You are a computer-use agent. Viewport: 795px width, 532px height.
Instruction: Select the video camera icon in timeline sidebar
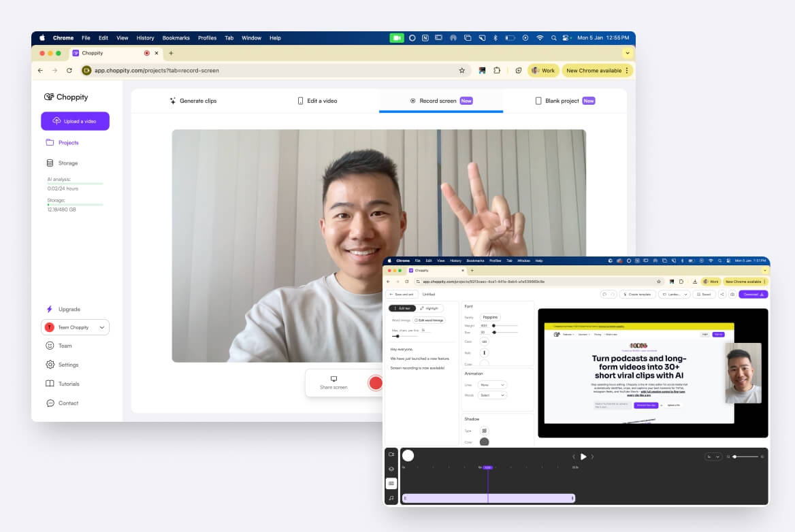[391, 454]
